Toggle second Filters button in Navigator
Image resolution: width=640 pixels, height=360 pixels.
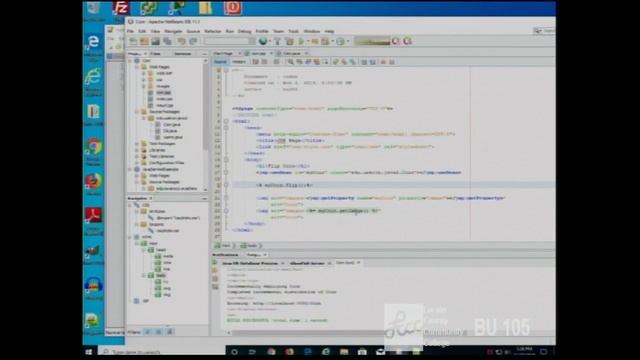coord(159,332)
